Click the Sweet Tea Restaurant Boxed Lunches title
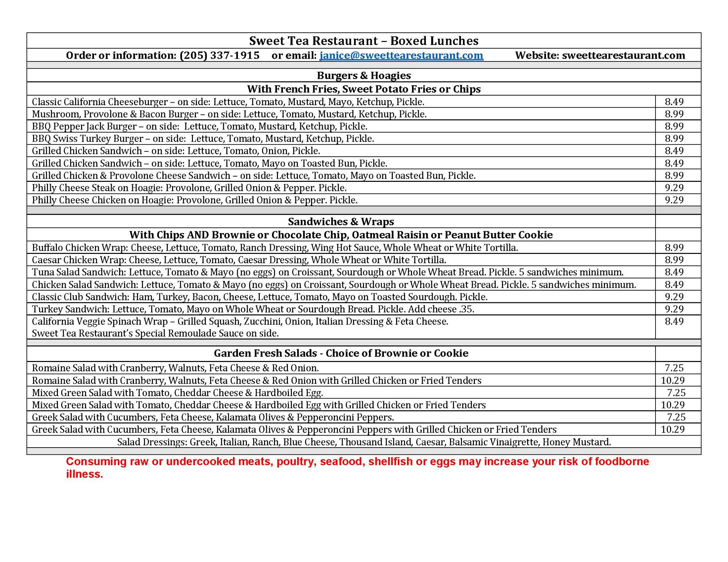Screen dimensions: 728x562 (x=364, y=41)
